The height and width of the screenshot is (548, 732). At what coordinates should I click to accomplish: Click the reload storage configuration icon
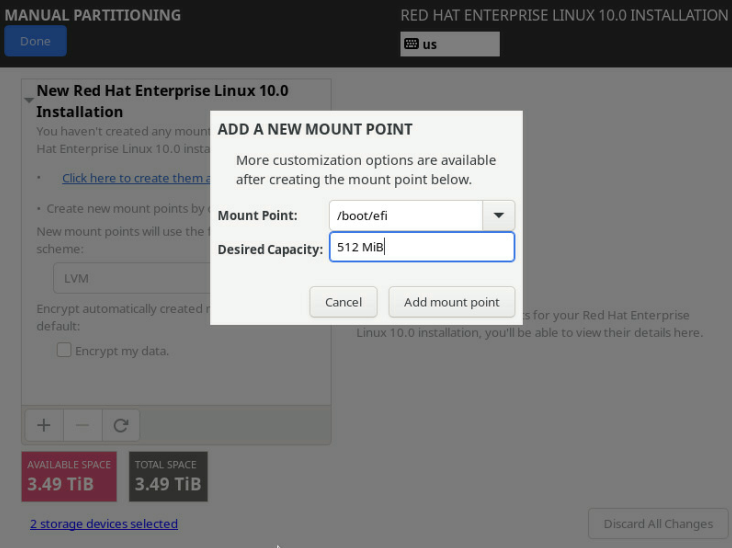pos(121,425)
